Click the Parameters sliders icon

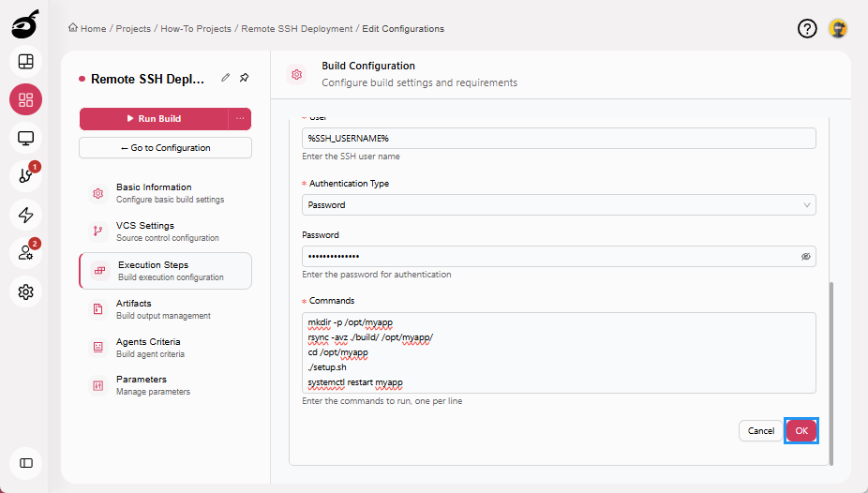point(98,385)
